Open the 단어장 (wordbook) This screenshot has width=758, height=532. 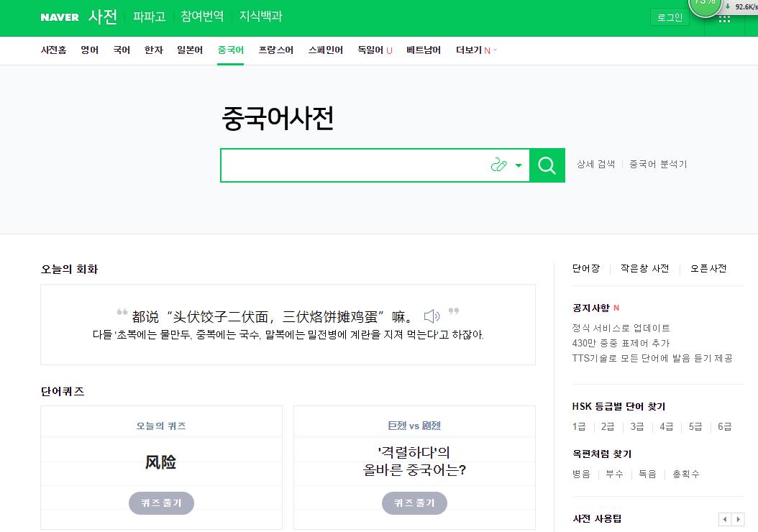coord(588,267)
